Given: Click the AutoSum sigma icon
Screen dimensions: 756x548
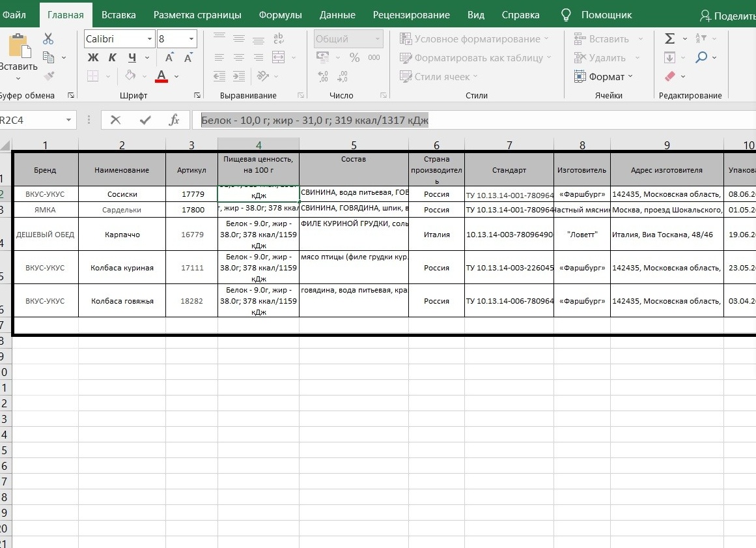Looking at the screenshot, I should 669,38.
